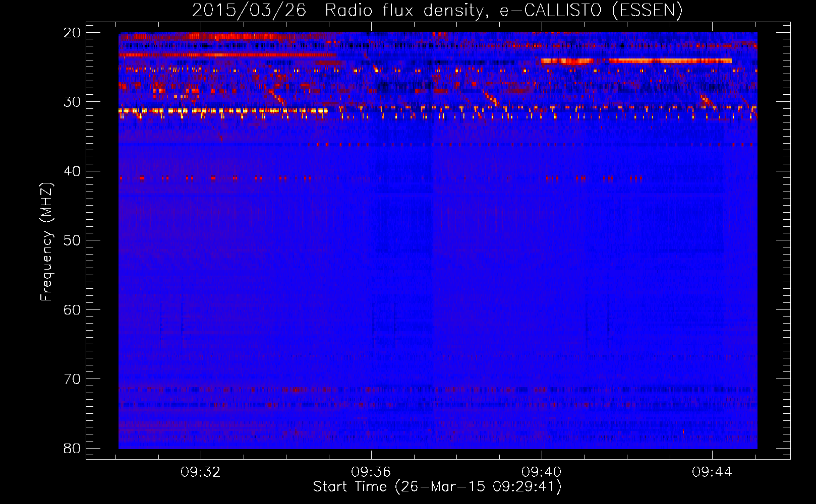Click the 'Frequency (MHZ)' axis label
This screenshot has height=504, width=816.
[x=46, y=242]
